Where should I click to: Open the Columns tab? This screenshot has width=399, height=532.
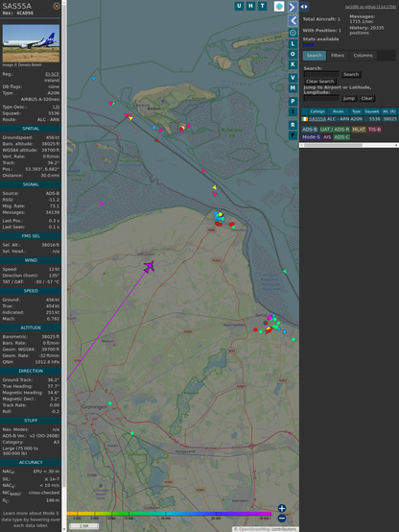coord(363,56)
